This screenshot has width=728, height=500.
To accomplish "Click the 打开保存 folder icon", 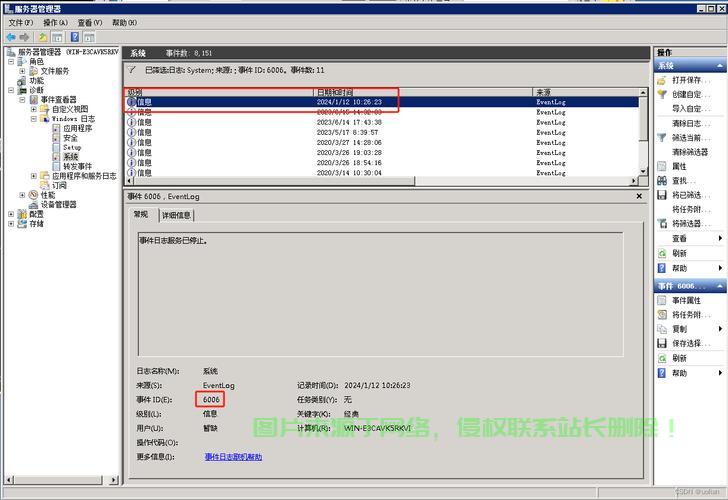I will pos(662,80).
